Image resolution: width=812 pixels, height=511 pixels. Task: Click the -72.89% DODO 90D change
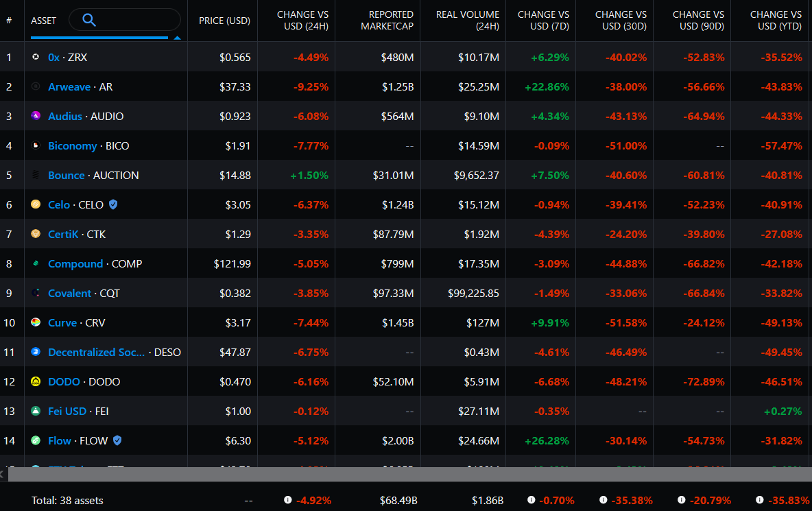704,381
